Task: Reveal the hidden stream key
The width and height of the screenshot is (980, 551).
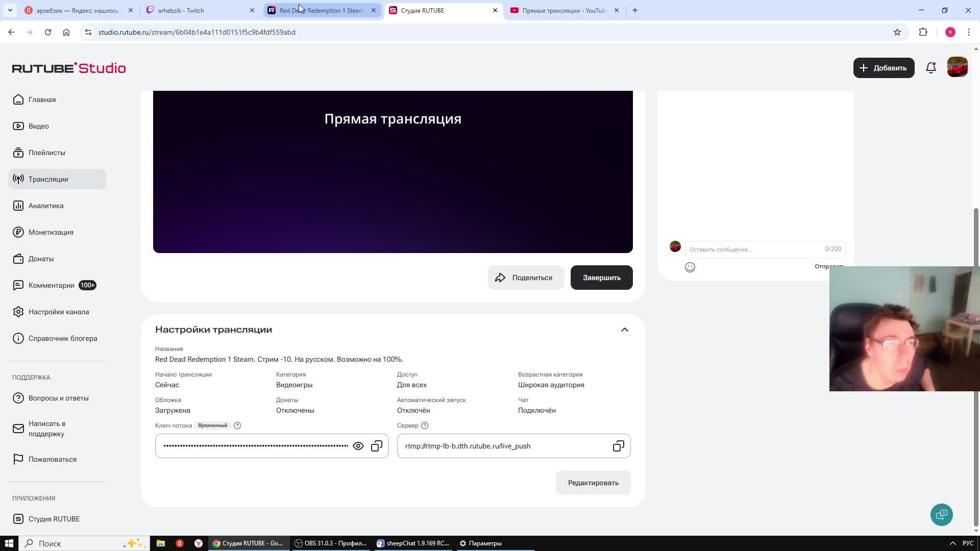Action: coord(358,445)
